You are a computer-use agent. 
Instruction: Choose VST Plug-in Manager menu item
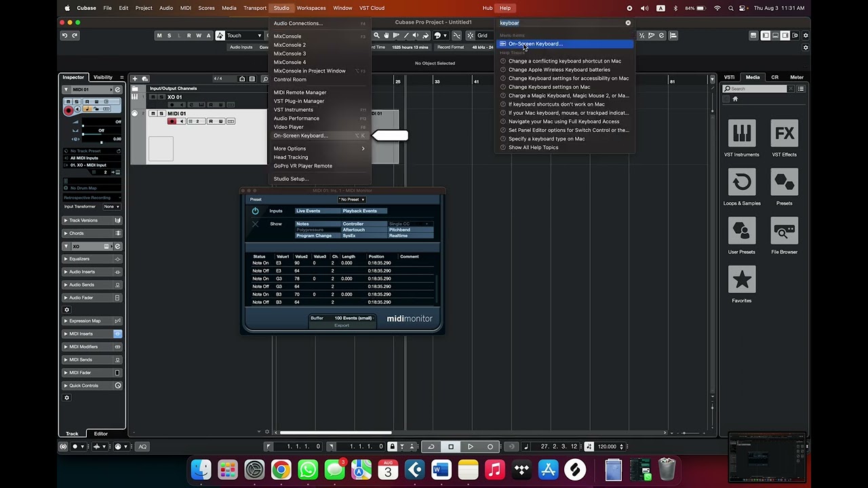tap(319, 101)
